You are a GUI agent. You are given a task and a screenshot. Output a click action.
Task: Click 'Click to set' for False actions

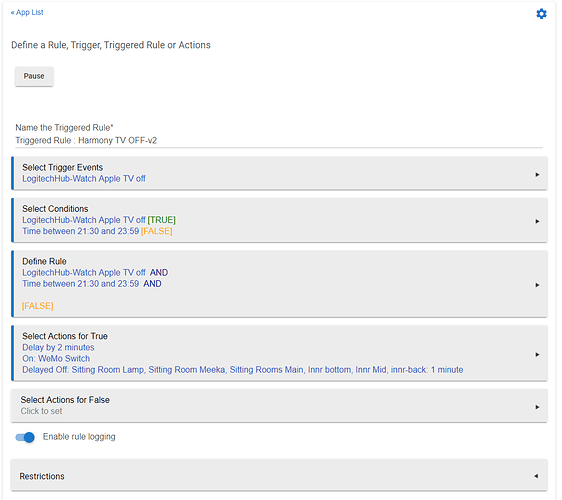pyautogui.click(x=41, y=411)
